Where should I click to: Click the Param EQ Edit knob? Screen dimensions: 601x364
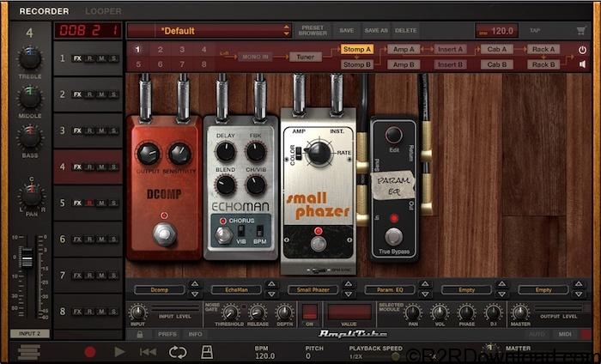(393, 135)
